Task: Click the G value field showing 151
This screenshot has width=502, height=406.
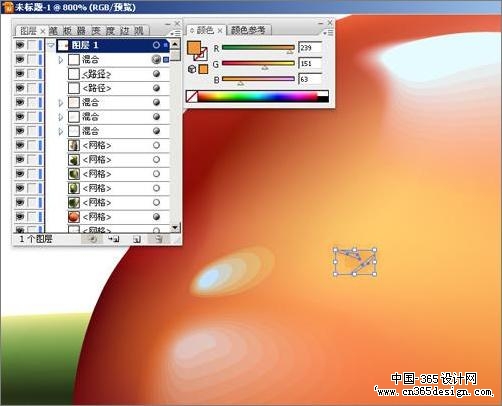Action: [x=310, y=63]
